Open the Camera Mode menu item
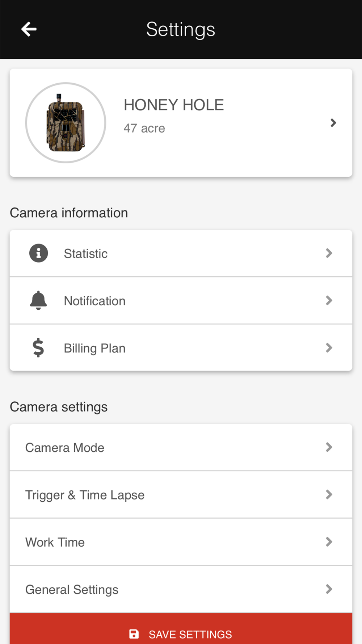Screen dimensions: 362x644 pos(65,448)
